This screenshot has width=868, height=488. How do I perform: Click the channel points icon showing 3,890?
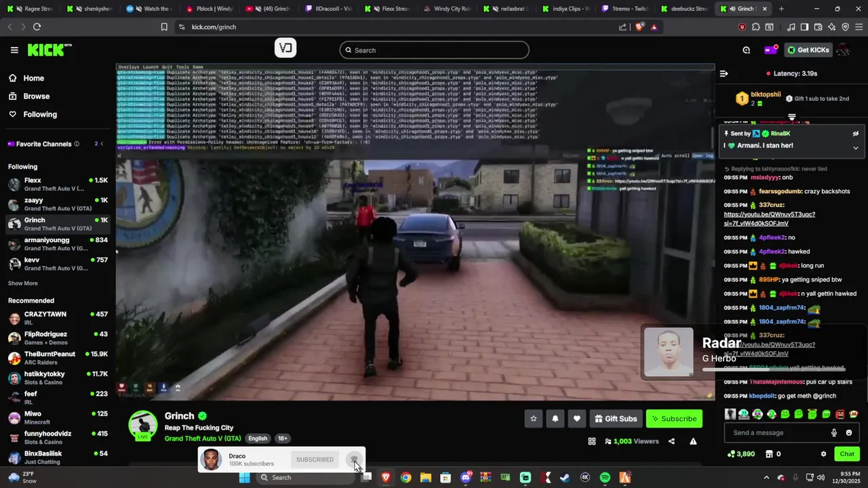741,454
